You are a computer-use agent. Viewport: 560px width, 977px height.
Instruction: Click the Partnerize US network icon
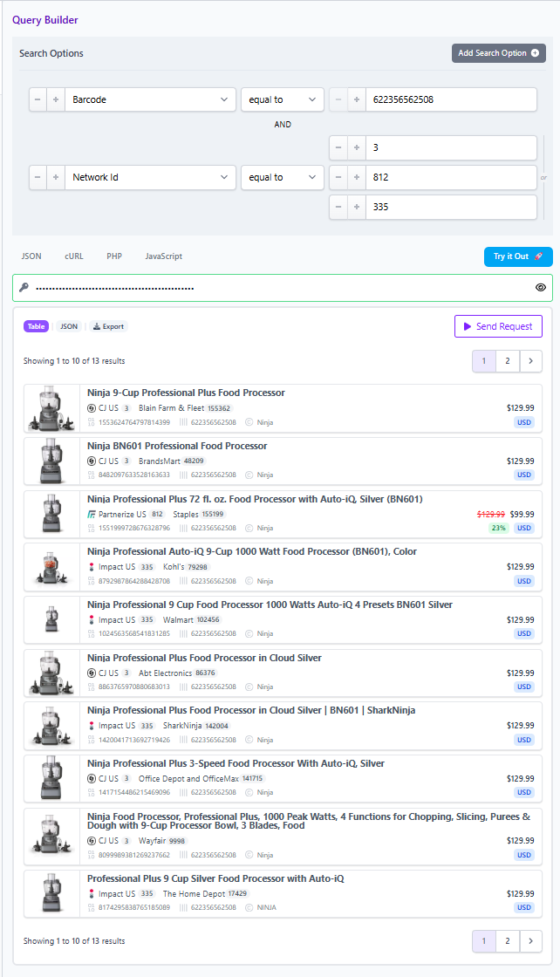tap(92, 514)
